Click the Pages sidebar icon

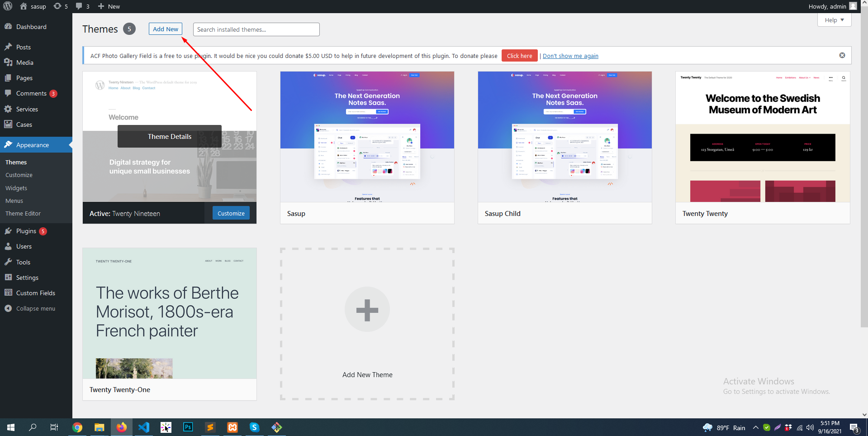[8, 78]
